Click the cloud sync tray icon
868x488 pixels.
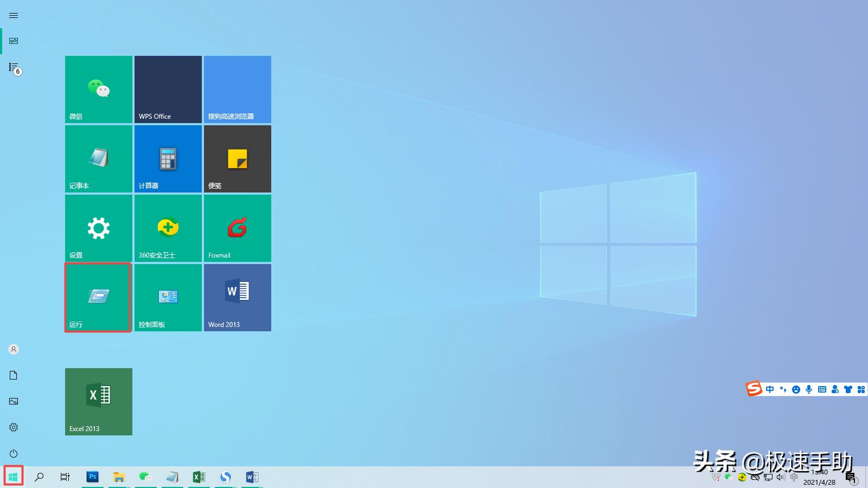tap(755, 478)
